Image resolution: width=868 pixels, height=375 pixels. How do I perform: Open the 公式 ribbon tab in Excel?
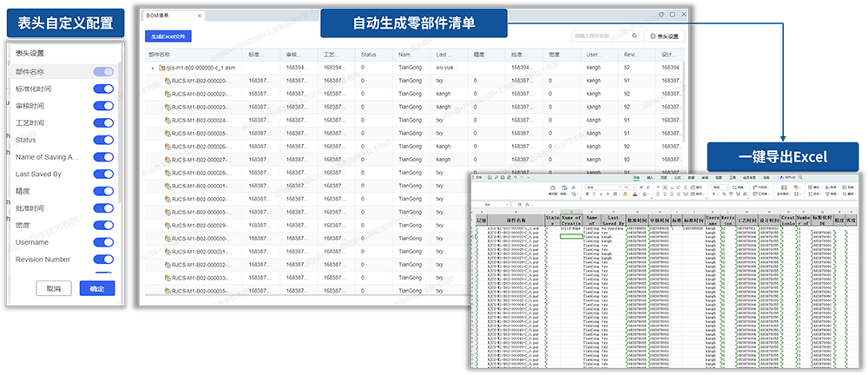(678, 177)
